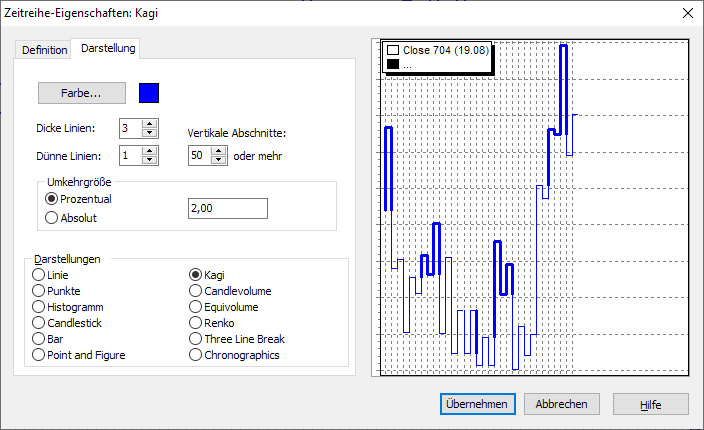The image size is (704, 430).
Task: Decrease Dünne Linien value with down arrow
Action: (150, 160)
